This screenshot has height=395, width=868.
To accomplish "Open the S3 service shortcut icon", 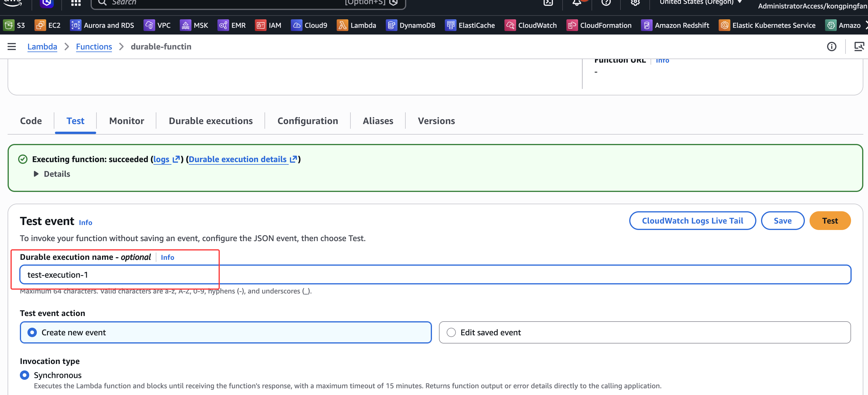I will (9, 25).
